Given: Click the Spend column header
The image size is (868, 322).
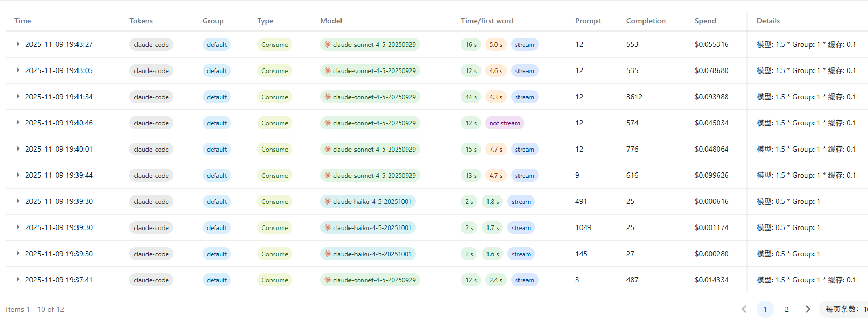Looking at the screenshot, I should click(x=705, y=21).
